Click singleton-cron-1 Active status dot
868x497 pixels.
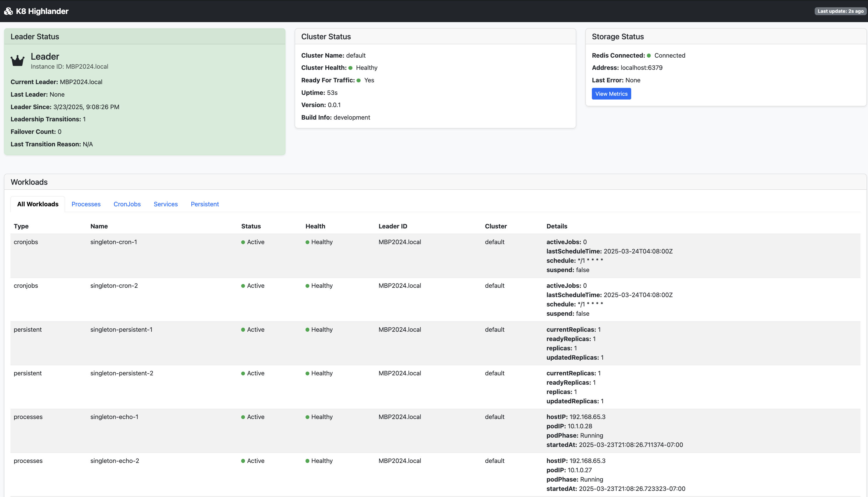click(243, 242)
